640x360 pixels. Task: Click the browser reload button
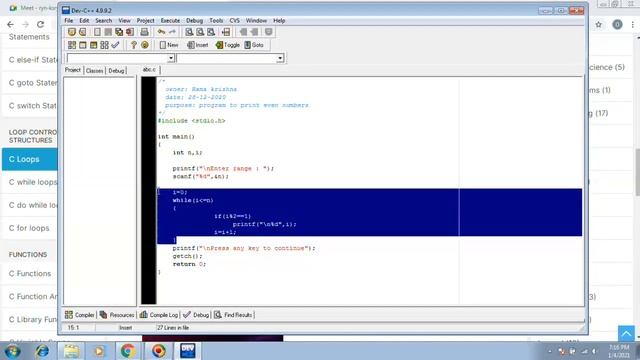tap(40, 24)
